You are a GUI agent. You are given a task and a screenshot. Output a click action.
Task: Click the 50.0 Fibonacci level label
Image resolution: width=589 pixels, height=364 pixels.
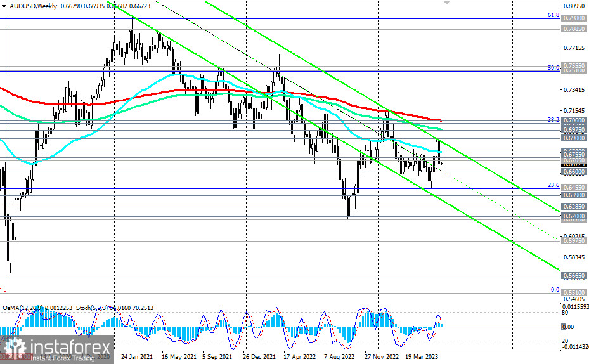pos(553,68)
